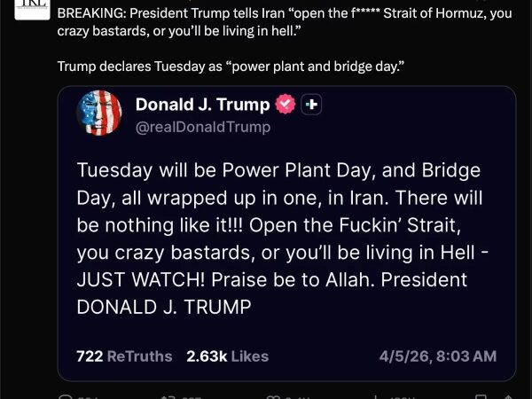Click the pink verified badge beside Trump's name
The image size is (532, 399).
tap(286, 105)
